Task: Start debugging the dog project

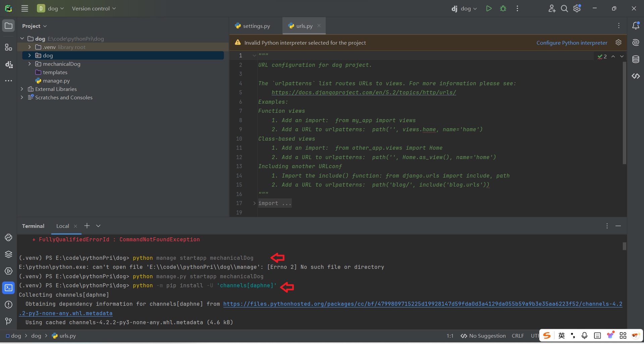Action: point(503,8)
